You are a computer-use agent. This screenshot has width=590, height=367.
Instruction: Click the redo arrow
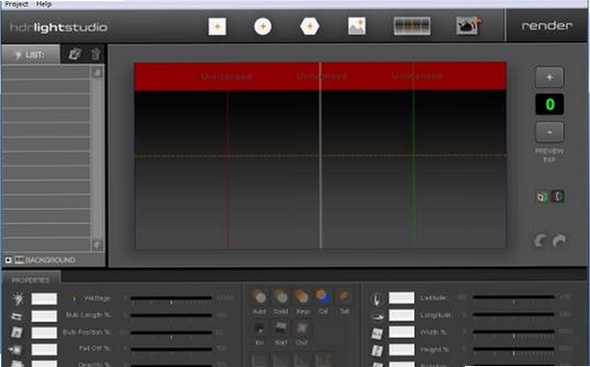pos(559,241)
